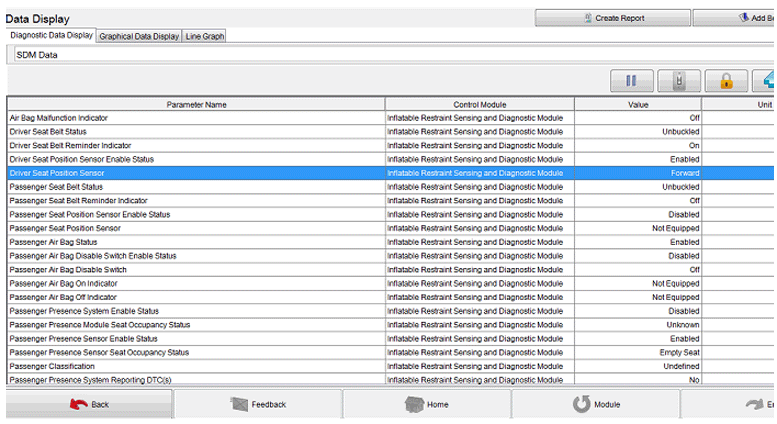The image size is (777, 424).
Task: Pause the live data stream
Action: [x=631, y=80]
